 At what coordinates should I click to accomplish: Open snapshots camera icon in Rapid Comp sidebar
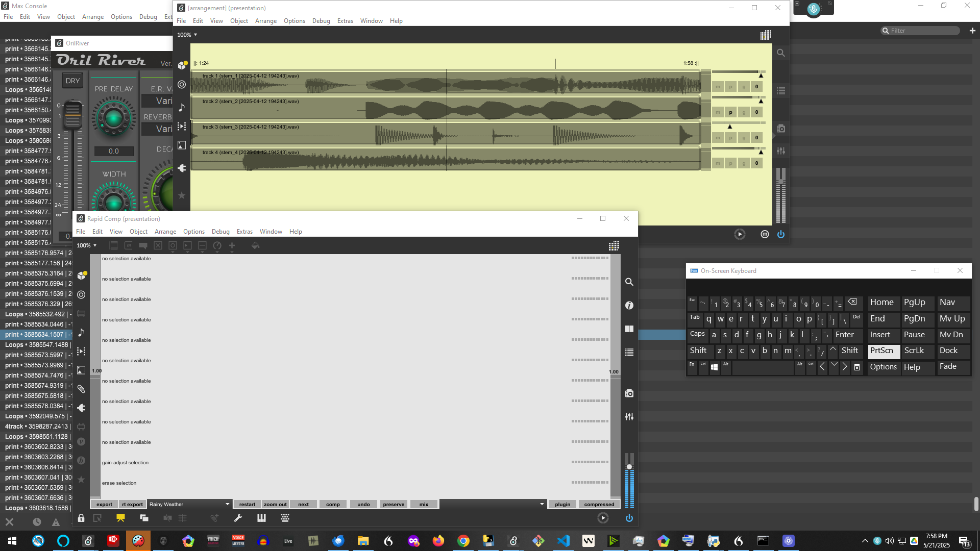point(629,393)
